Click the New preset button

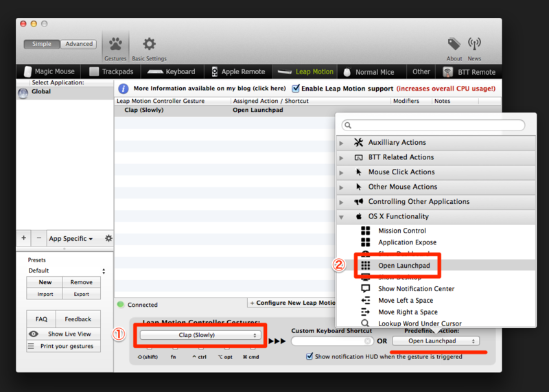(45, 282)
